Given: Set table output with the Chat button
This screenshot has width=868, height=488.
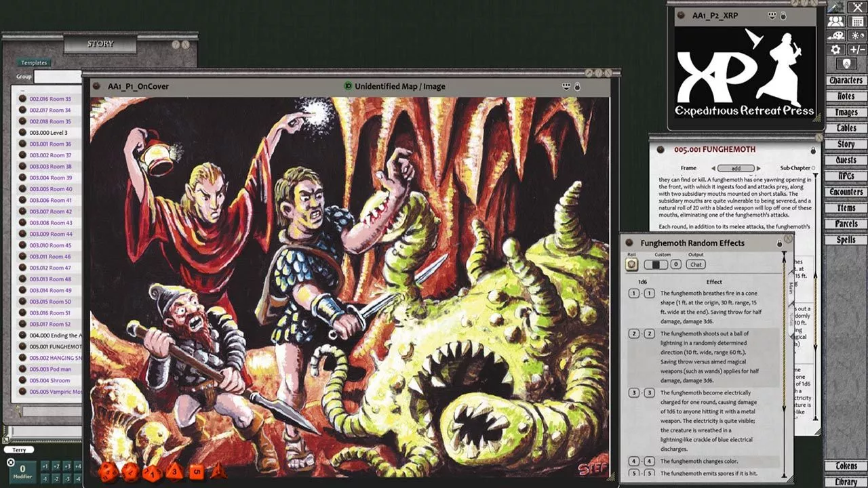Looking at the screenshot, I should 696,264.
